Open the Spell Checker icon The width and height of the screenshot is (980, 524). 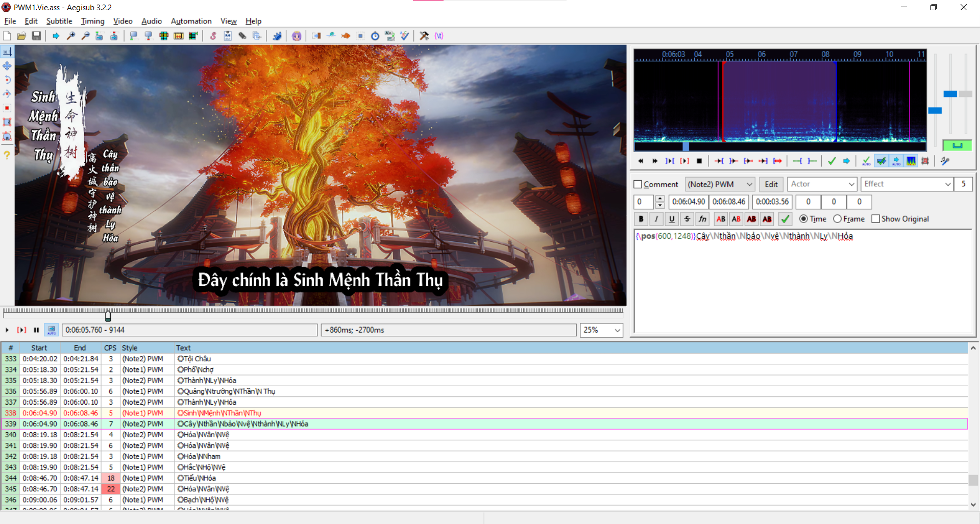[405, 36]
